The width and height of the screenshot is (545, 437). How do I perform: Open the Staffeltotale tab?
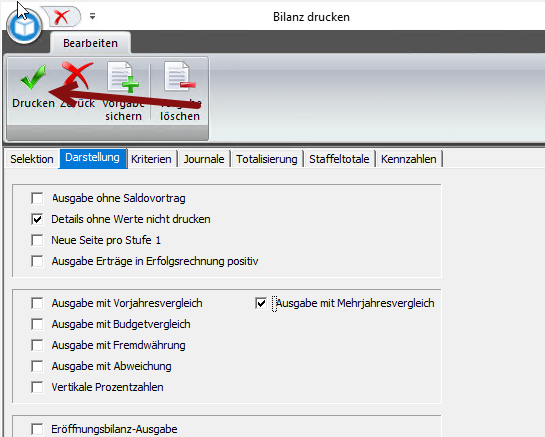click(x=339, y=159)
